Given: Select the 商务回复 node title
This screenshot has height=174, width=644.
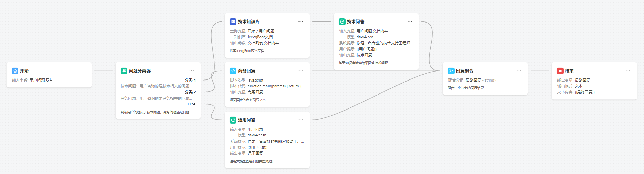Looking at the screenshot, I should pyautogui.click(x=247, y=71).
